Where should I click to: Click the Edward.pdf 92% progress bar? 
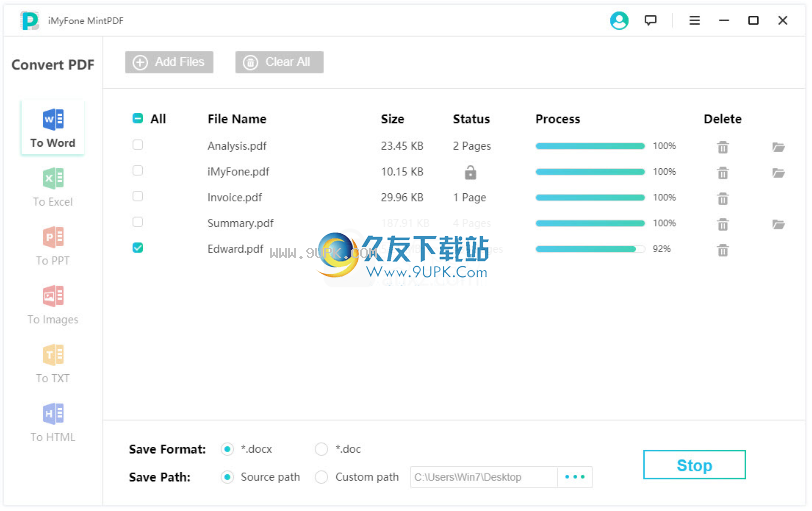[x=590, y=249]
